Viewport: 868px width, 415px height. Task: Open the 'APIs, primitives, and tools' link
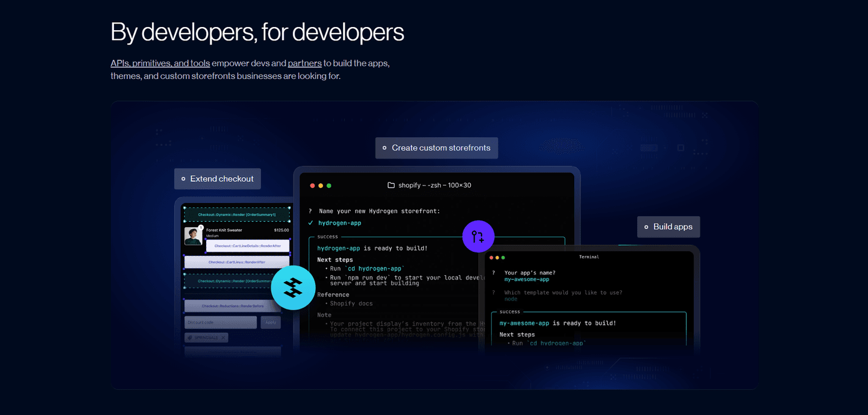point(160,63)
